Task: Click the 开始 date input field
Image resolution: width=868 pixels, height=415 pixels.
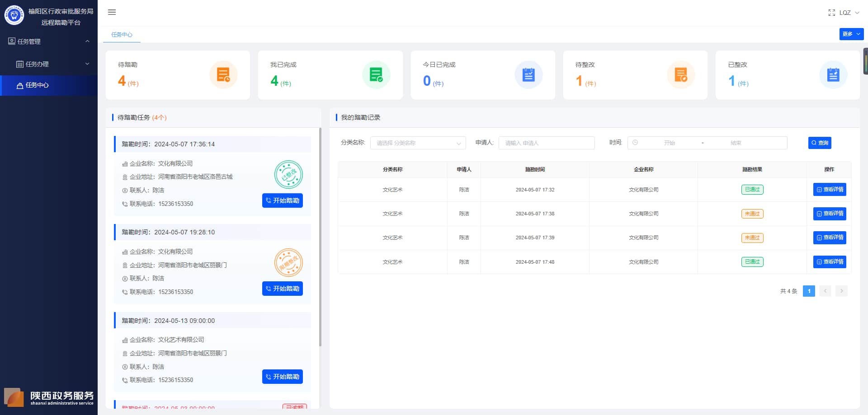Action: (x=669, y=143)
